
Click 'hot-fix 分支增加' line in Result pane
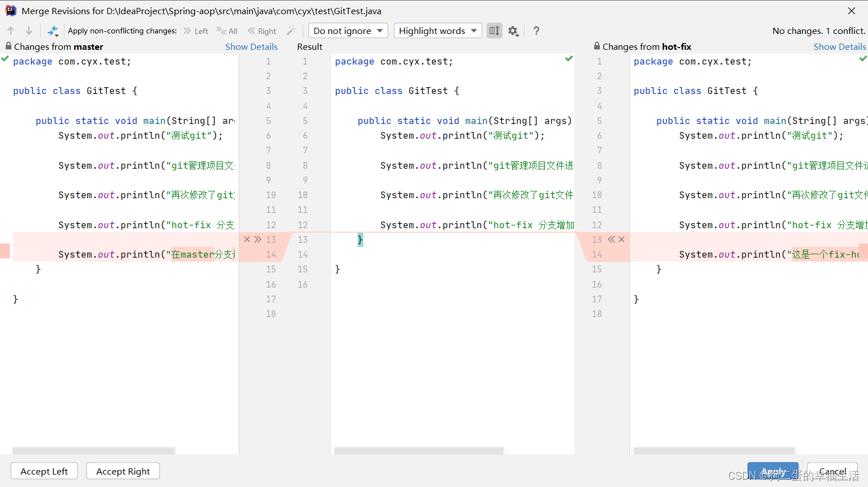(x=477, y=225)
